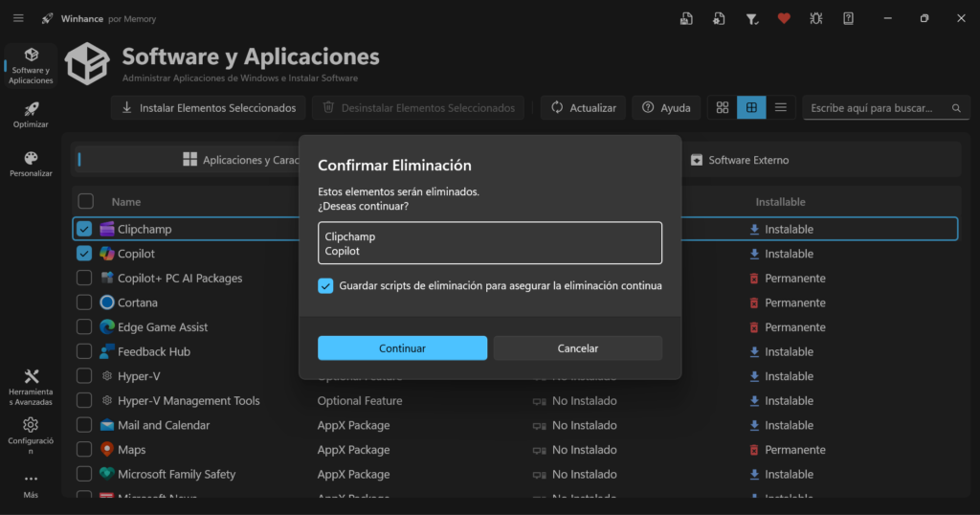Click the Mail and Calendar icon
This screenshot has height=515, width=980.
coord(107,425)
